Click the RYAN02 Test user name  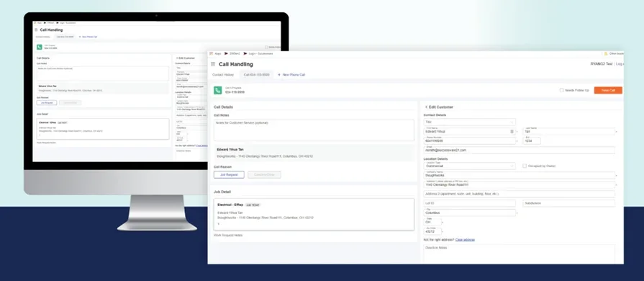(602, 64)
